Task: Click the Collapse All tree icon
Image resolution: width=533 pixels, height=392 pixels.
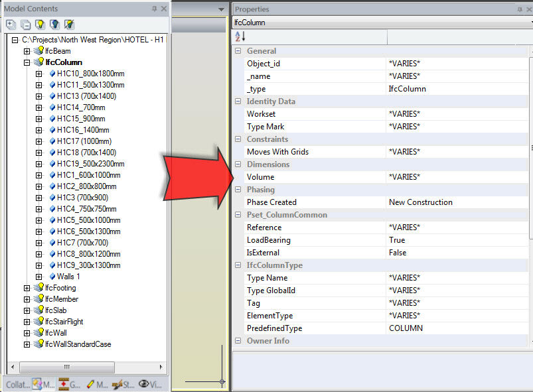Action: click(25, 25)
